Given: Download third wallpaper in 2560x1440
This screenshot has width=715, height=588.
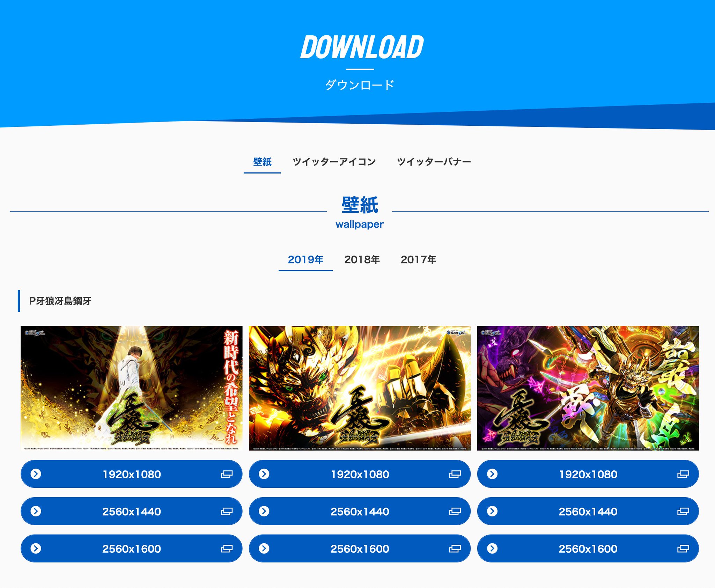Looking at the screenshot, I should coord(588,512).
